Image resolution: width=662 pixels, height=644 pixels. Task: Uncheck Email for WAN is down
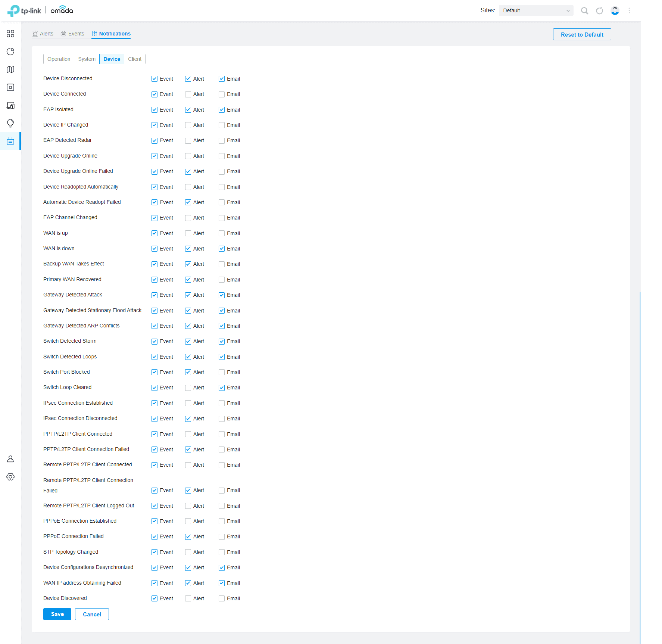[x=222, y=249]
